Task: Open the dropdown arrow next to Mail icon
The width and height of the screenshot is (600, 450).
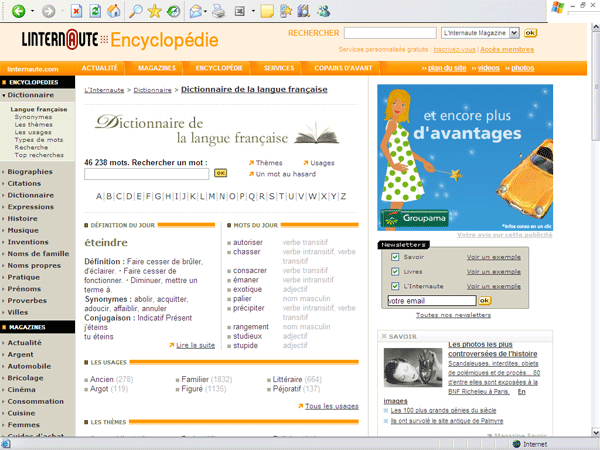Action: [x=205, y=11]
